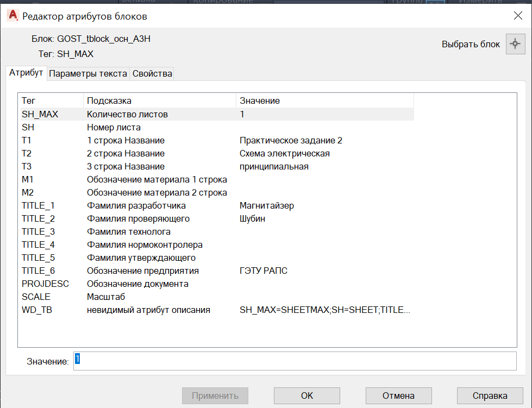Click the Отмена button
This screenshot has width=532, height=408.
(398, 396)
